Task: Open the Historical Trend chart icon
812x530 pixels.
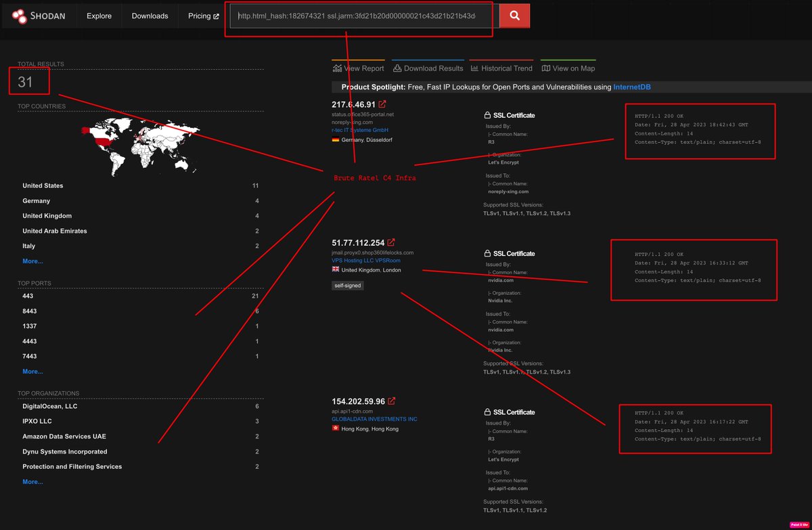Action: pos(476,68)
